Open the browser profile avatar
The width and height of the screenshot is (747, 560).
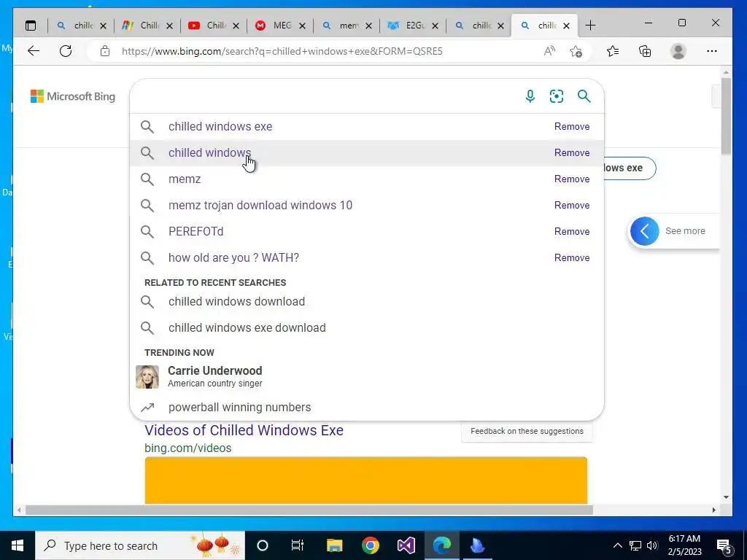(x=678, y=51)
